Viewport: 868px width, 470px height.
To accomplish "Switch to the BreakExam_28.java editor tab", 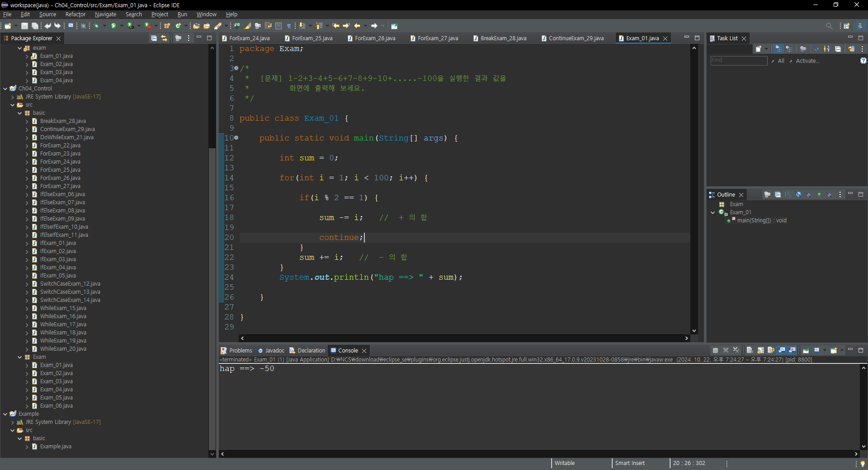I will 503,38.
